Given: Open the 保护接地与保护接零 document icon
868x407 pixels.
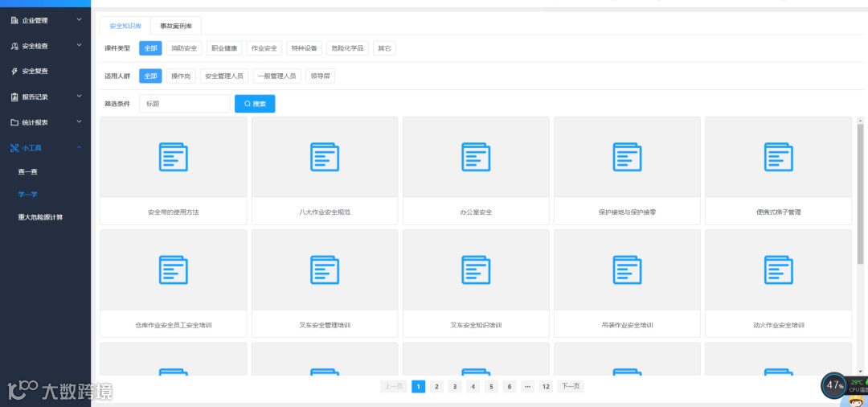Looking at the screenshot, I should click(627, 157).
